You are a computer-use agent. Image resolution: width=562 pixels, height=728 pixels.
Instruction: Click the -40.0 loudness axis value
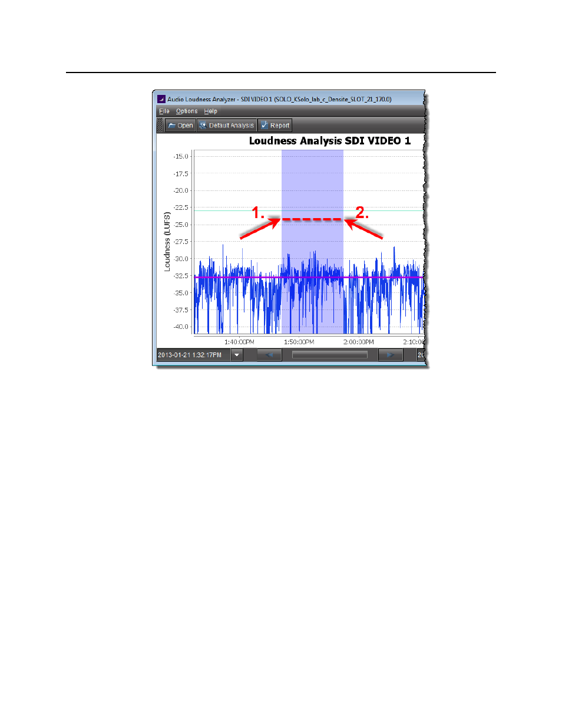pos(181,327)
